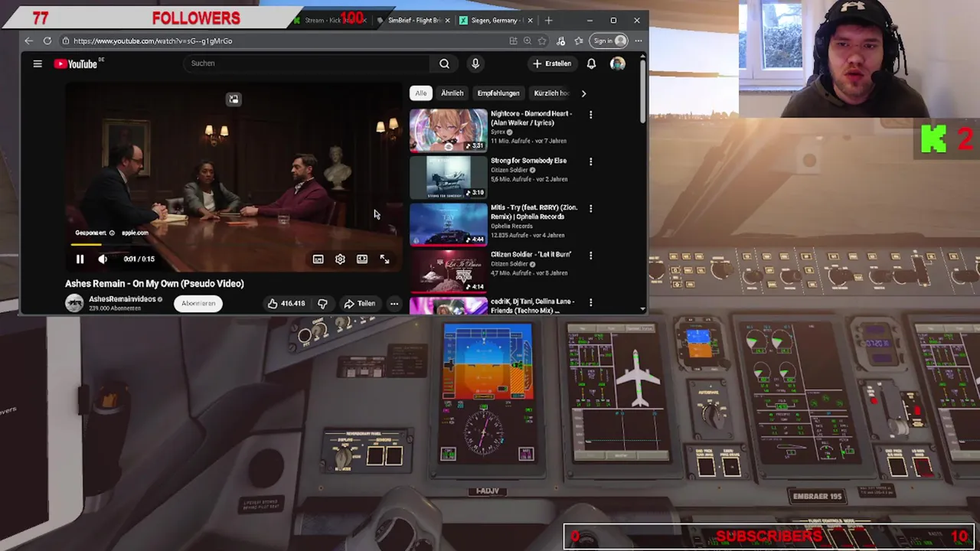This screenshot has width=980, height=551.
Task: Like the video with thumbs up
Action: point(286,303)
